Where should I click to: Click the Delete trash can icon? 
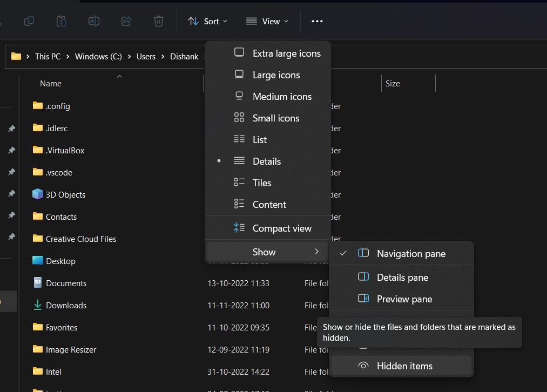pos(159,21)
